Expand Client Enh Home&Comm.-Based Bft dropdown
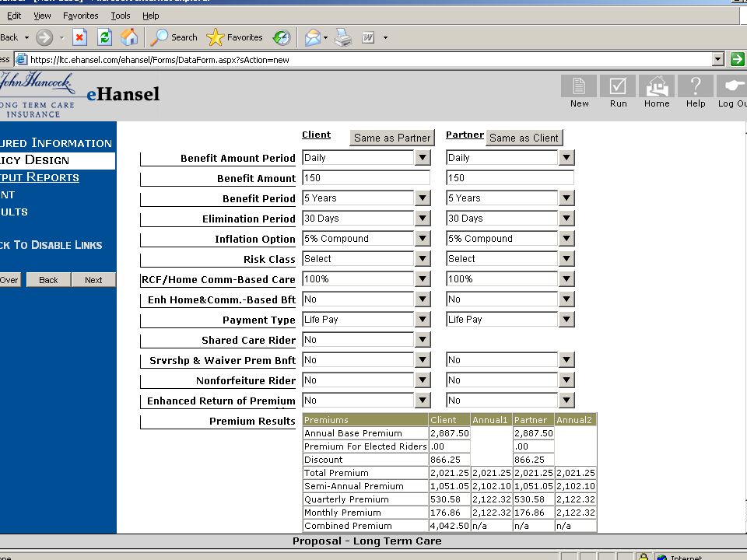747x560 pixels. [x=423, y=299]
